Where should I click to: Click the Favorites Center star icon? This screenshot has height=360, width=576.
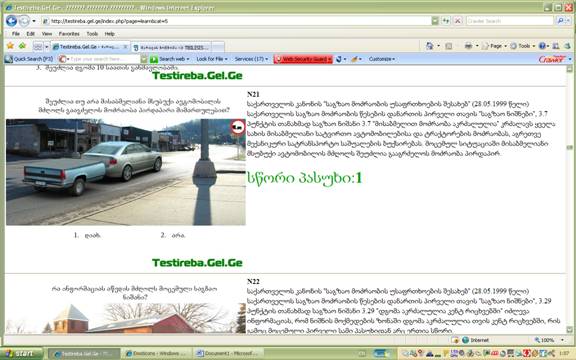click(x=10, y=46)
